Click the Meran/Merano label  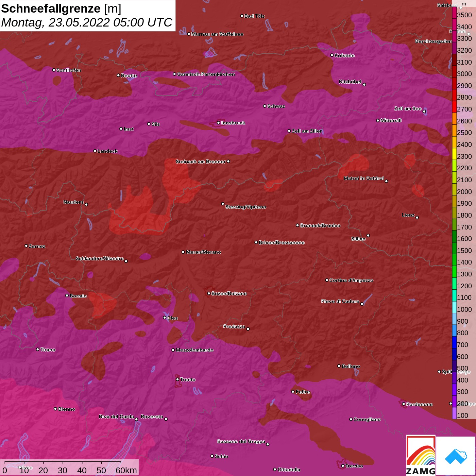click(x=203, y=252)
